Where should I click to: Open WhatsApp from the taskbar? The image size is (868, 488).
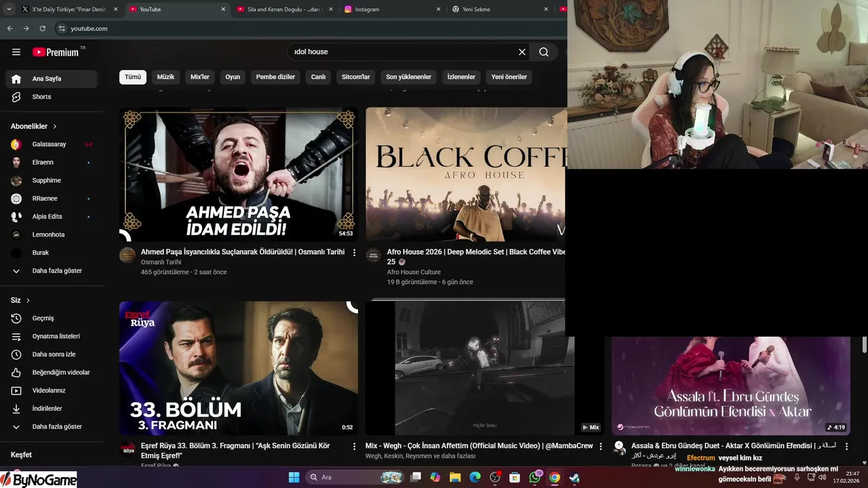point(535,478)
